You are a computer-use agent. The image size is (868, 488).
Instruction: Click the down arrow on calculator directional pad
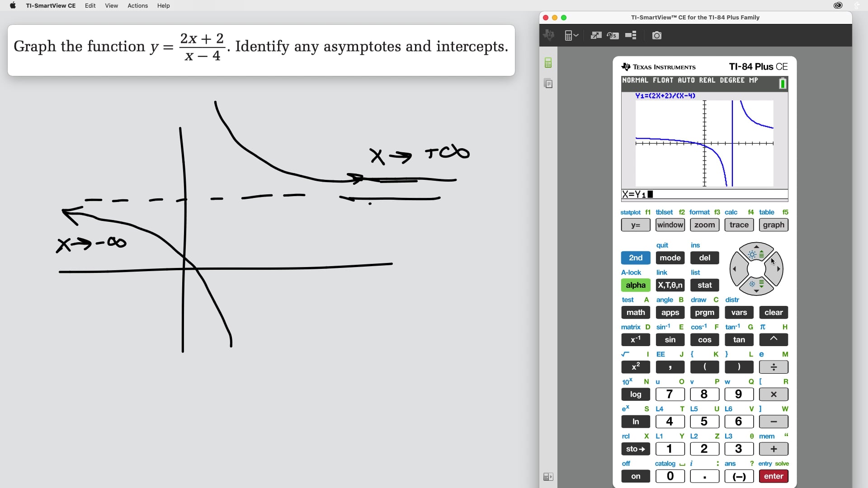pos(756,287)
